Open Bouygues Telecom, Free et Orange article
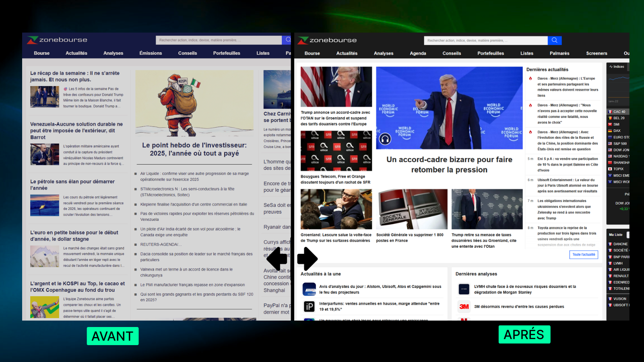 pyautogui.click(x=335, y=179)
